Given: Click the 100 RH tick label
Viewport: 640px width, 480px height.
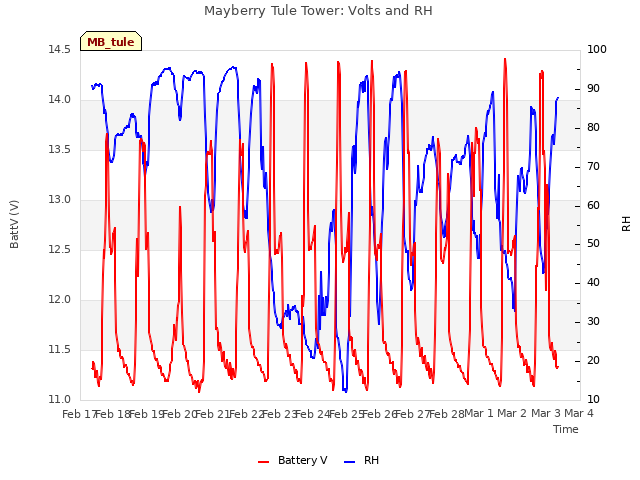Looking at the screenshot, I should (x=597, y=50).
